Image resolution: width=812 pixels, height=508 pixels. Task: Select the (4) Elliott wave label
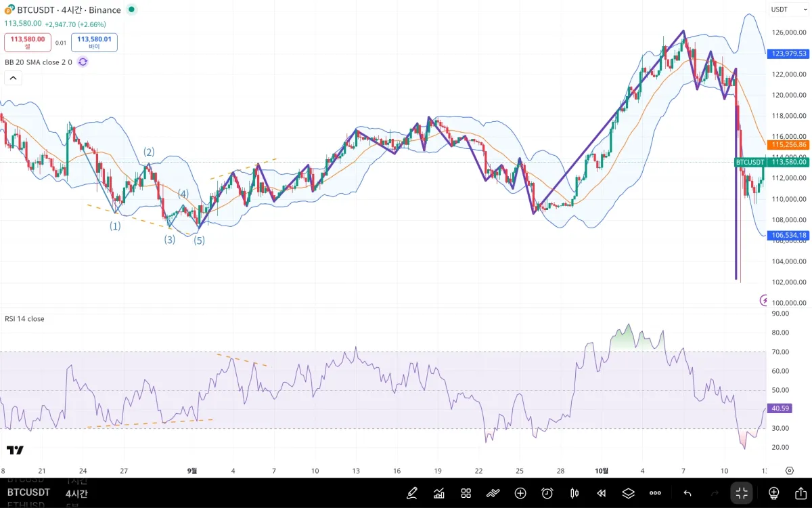coord(183,194)
